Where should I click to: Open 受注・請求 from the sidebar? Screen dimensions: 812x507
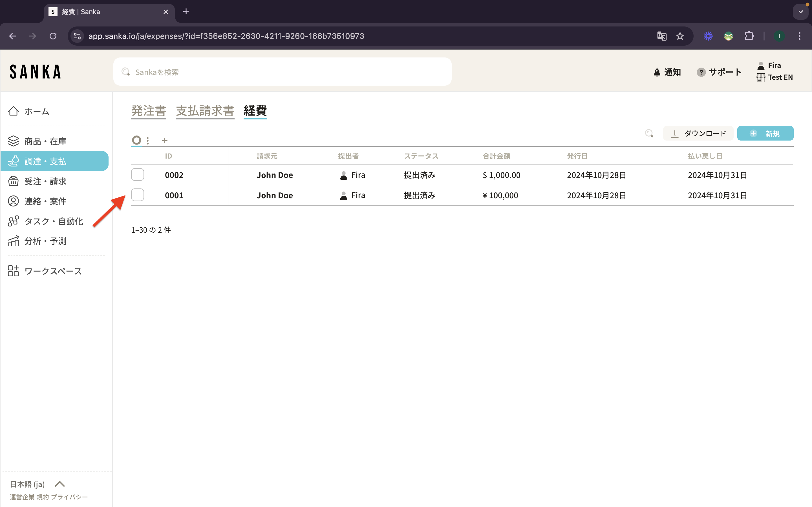click(x=45, y=181)
